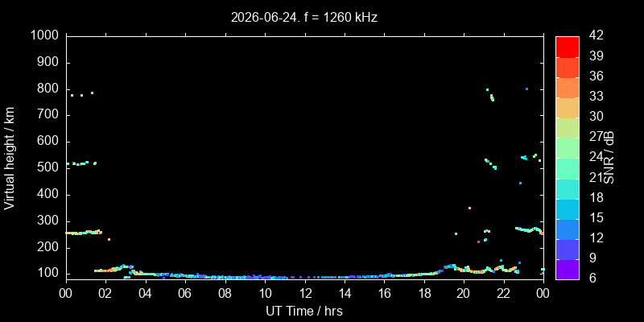Click the 42 label atop the colorbar
The width and height of the screenshot is (644, 322).
tap(596, 35)
